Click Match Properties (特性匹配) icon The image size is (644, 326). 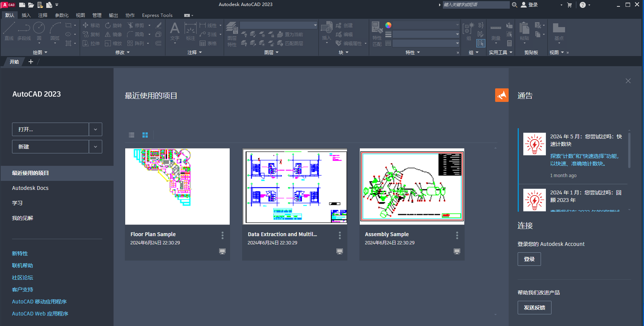(x=377, y=34)
